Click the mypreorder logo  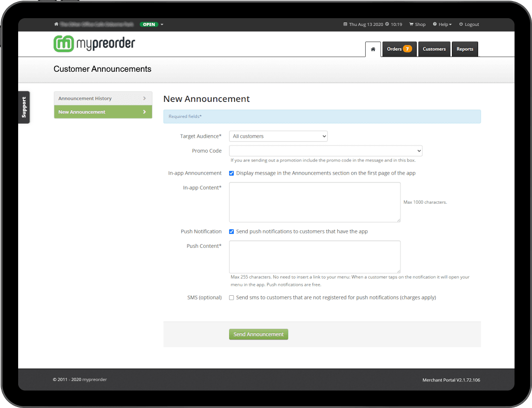(x=94, y=44)
